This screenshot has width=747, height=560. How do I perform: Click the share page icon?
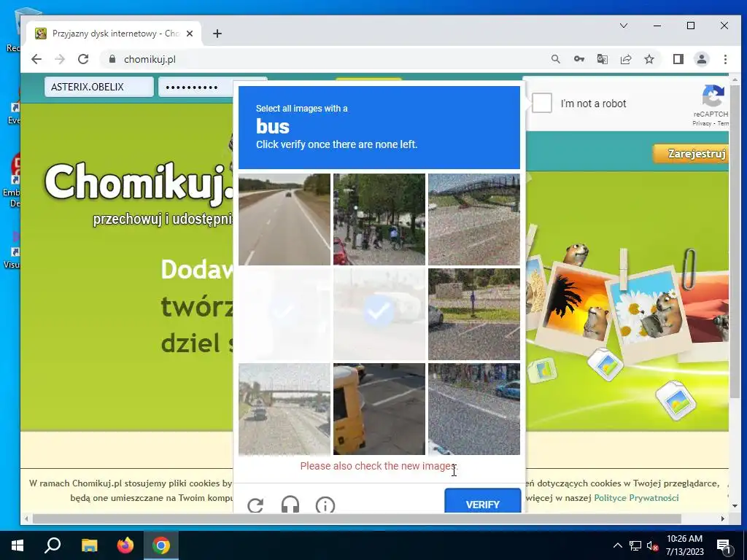(x=625, y=59)
